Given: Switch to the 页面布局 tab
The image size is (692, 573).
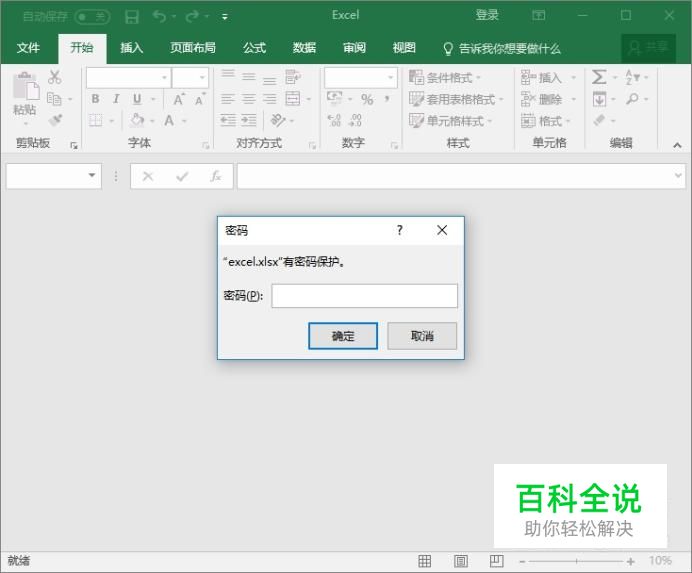Looking at the screenshot, I should coord(193,48).
